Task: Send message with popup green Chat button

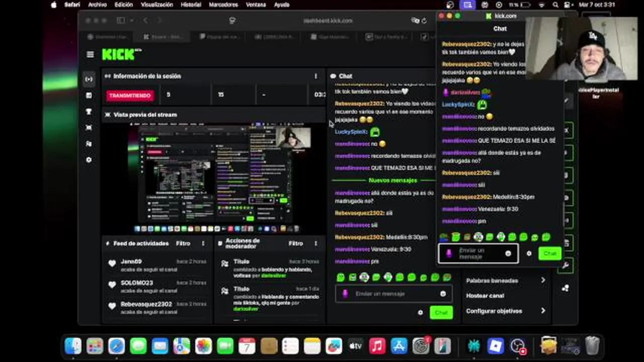Action: (549, 253)
